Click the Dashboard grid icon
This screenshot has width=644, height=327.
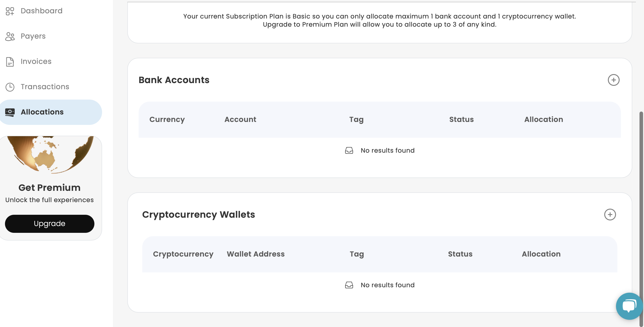click(10, 11)
